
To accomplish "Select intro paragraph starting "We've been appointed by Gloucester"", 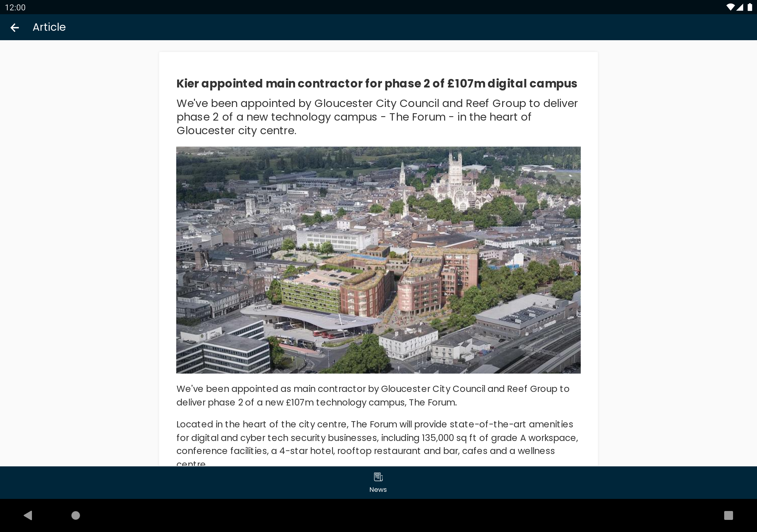I will (377, 117).
